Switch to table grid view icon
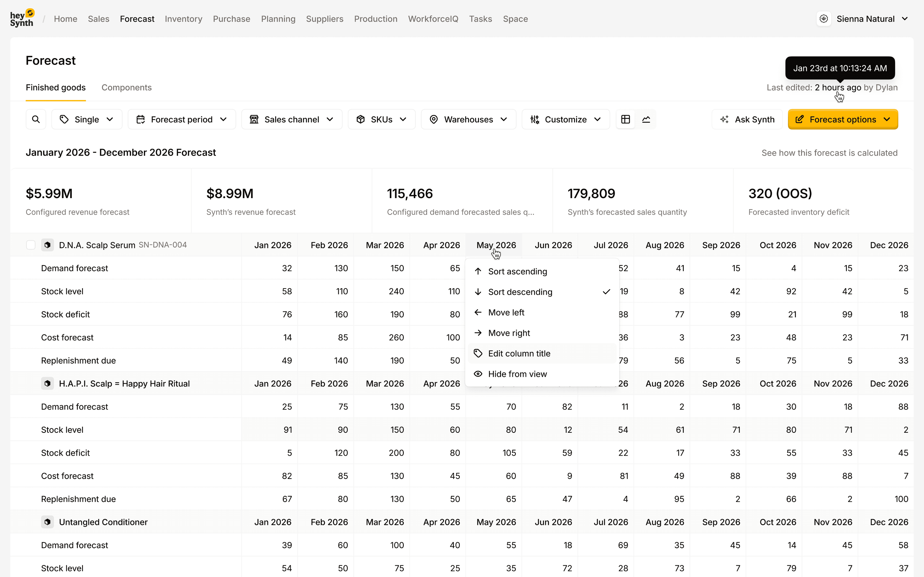This screenshot has width=924, height=577. [x=625, y=119]
